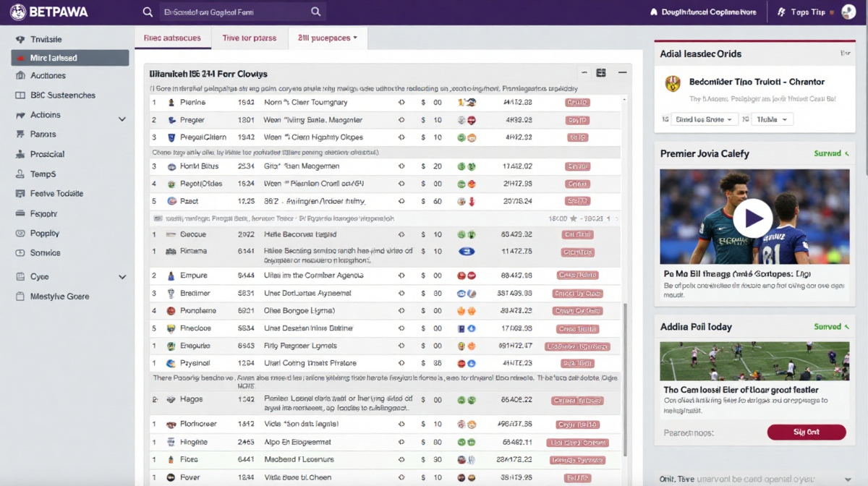
Task: Expand the Actioins sidebar section
Action: (x=122, y=116)
